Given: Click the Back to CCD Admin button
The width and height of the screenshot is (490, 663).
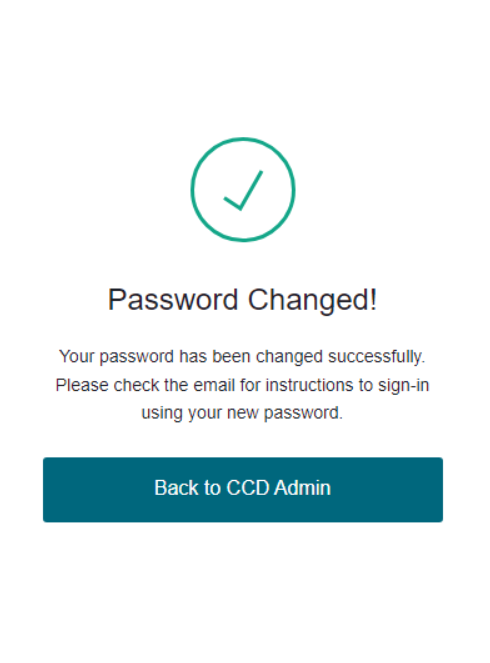Looking at the screenshot, I should click(x=243, y=489).
